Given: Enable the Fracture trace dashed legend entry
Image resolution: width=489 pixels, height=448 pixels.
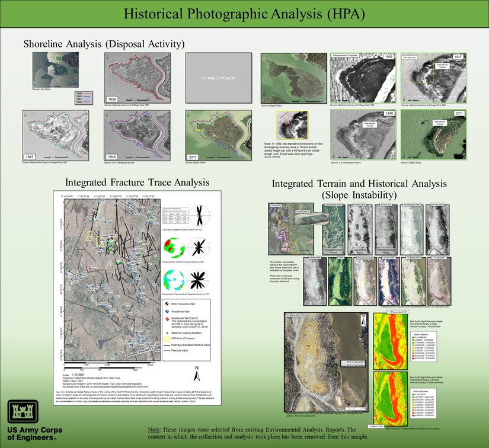Looking at the screenshot, I should coord(167,350).
